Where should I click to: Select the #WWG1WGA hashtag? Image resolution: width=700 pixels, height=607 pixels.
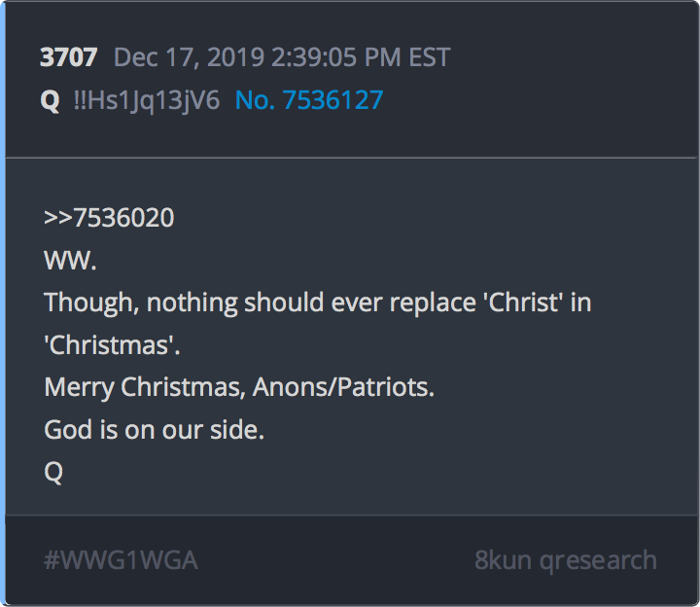coord(121,560)
